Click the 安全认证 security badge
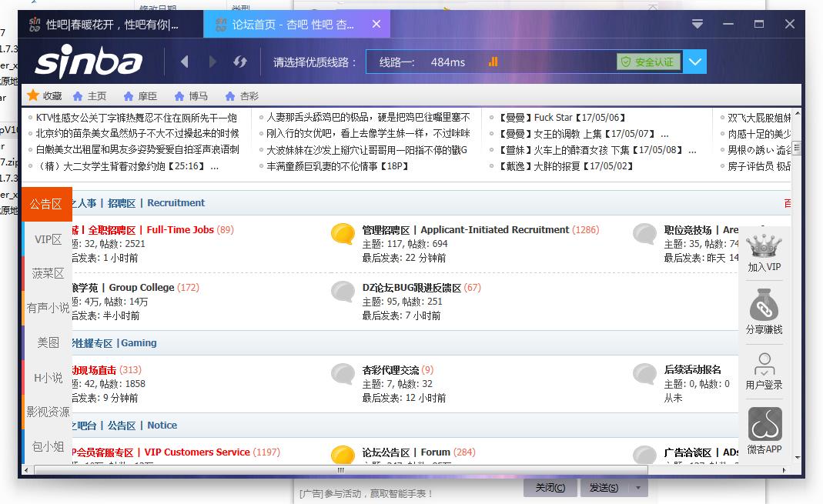 [649, 62]
